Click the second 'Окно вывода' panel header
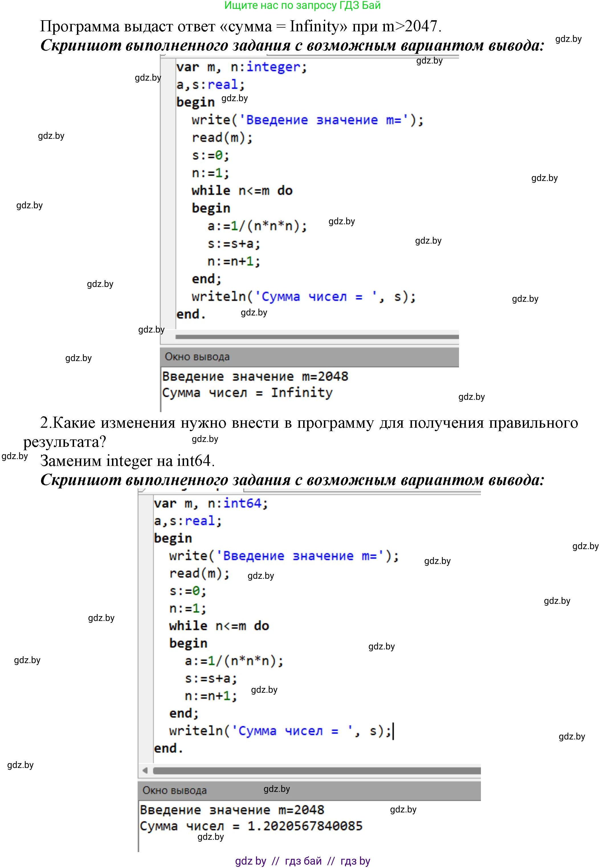 309,791
